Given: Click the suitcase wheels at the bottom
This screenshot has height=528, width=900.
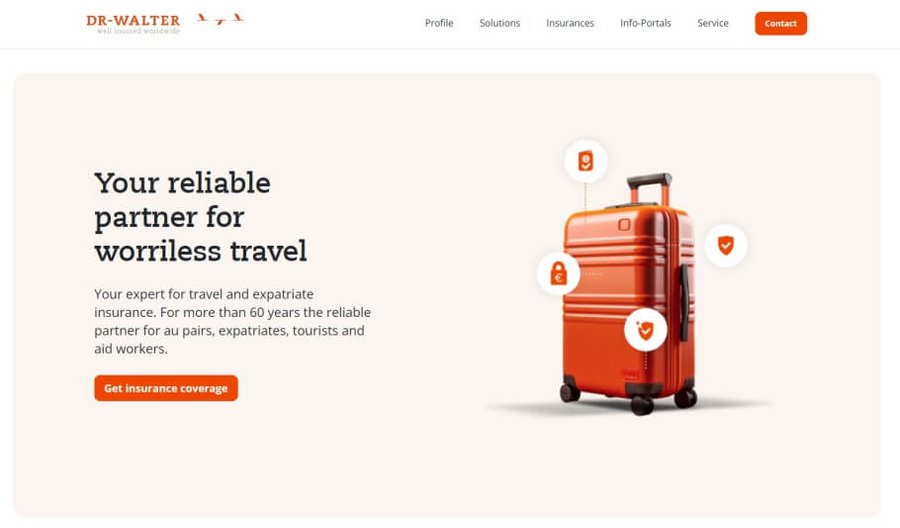Looking at the screenshot, I should [628, 396].
